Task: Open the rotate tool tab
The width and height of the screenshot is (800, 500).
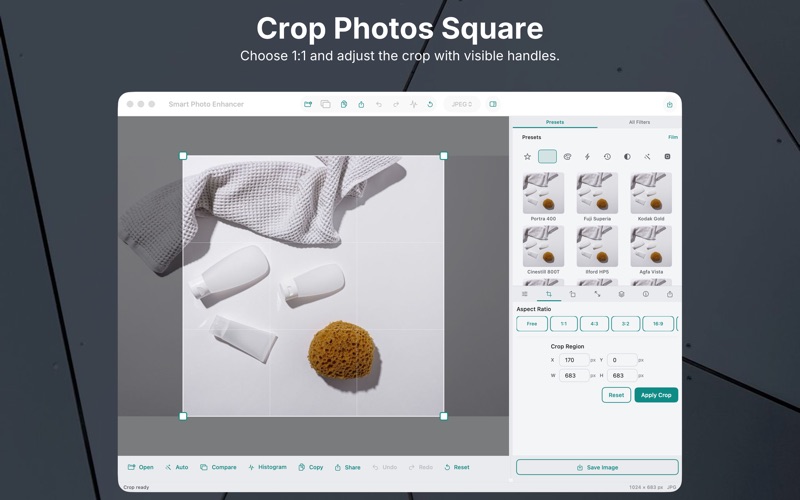Action: 572,294
